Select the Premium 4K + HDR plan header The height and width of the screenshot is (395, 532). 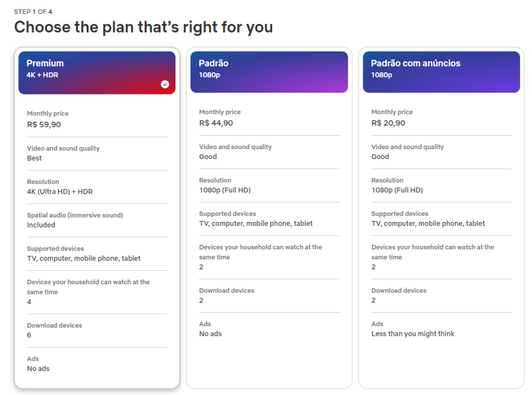click(x=97, y=72)
